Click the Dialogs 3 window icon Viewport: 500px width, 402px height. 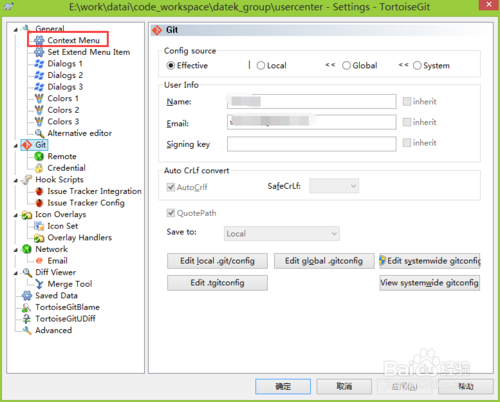[39, 87]
